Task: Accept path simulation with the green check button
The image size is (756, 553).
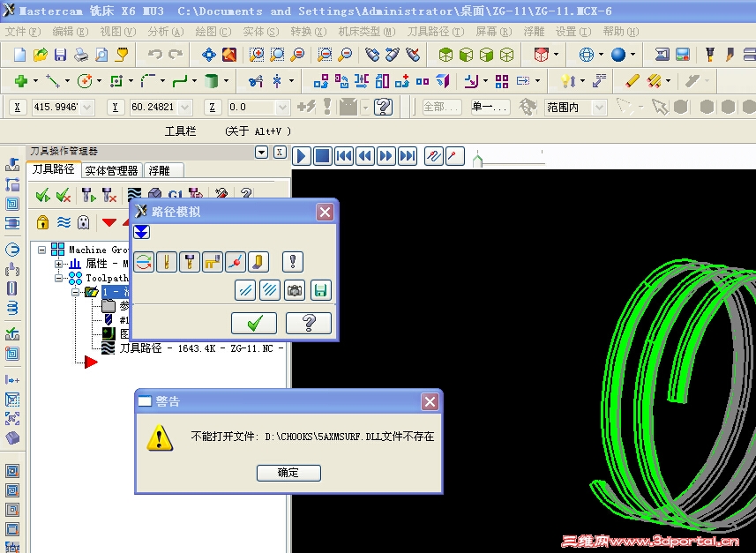Action: point(253,323)
